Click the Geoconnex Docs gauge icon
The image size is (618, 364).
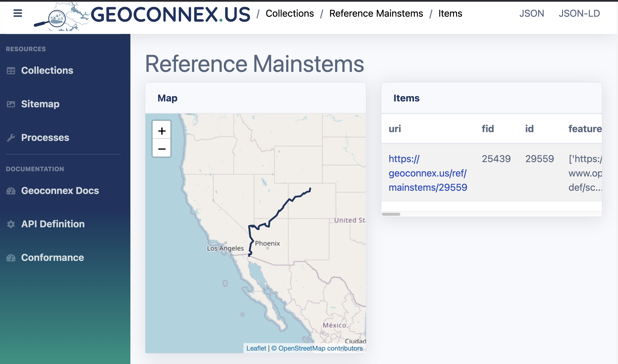[11, 191]
